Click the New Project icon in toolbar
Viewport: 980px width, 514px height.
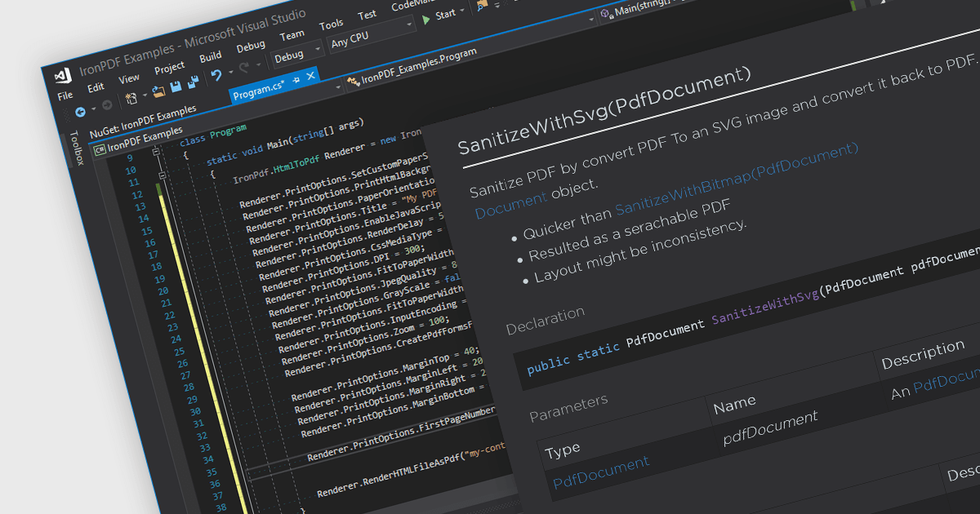[x=131, y=99]
